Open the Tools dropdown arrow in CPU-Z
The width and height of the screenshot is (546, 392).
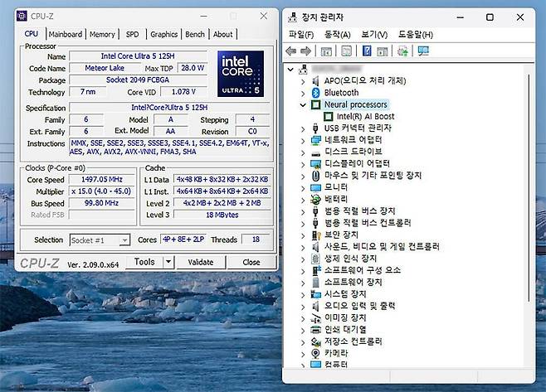pyautogui.click(x=168, y=261)
